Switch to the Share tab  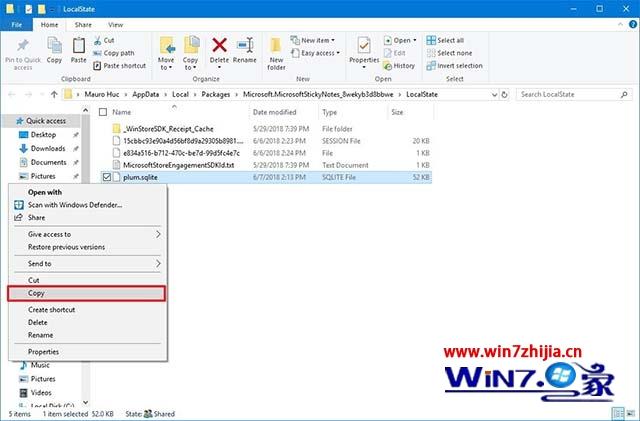click(x=83, y=25)
